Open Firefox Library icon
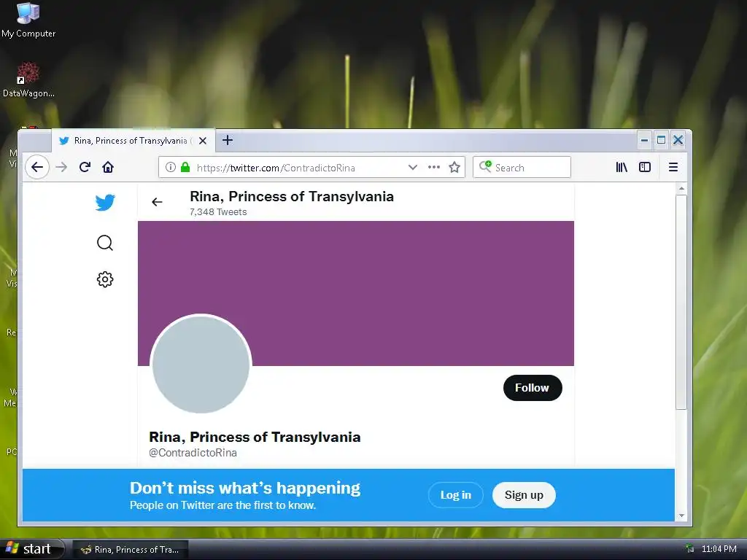 [x=622, y=167]
